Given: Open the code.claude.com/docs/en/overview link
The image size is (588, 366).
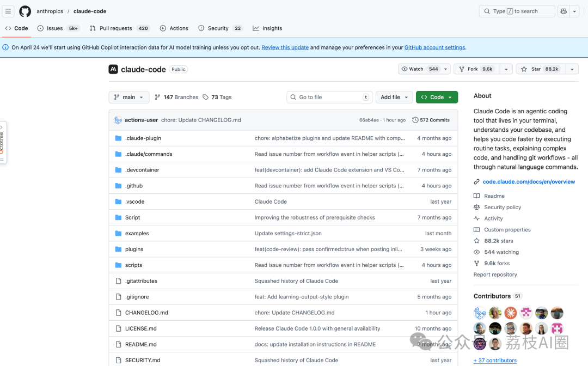Looking at the screenshot, I should (529, 181).
